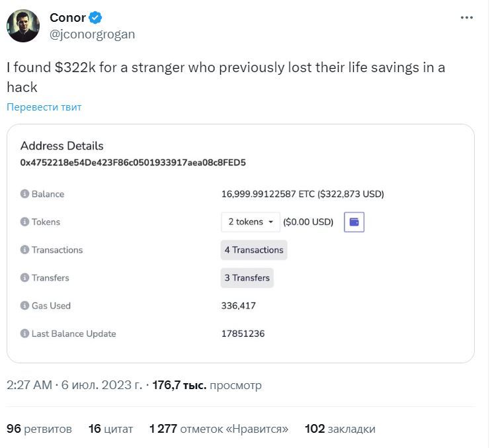Open the three-dot more options menu
The width and height of the screenshot is (490, 448).
coord(467,18)
